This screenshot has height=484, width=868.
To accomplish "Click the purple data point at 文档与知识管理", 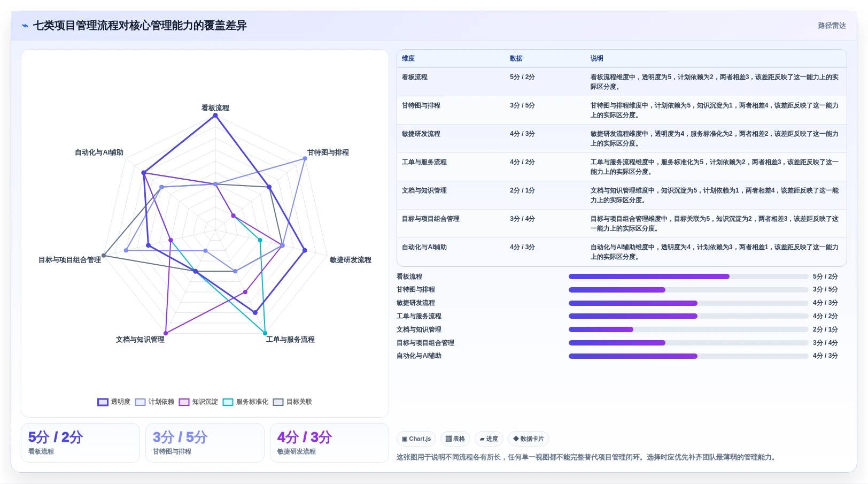I will pos(166,333).
